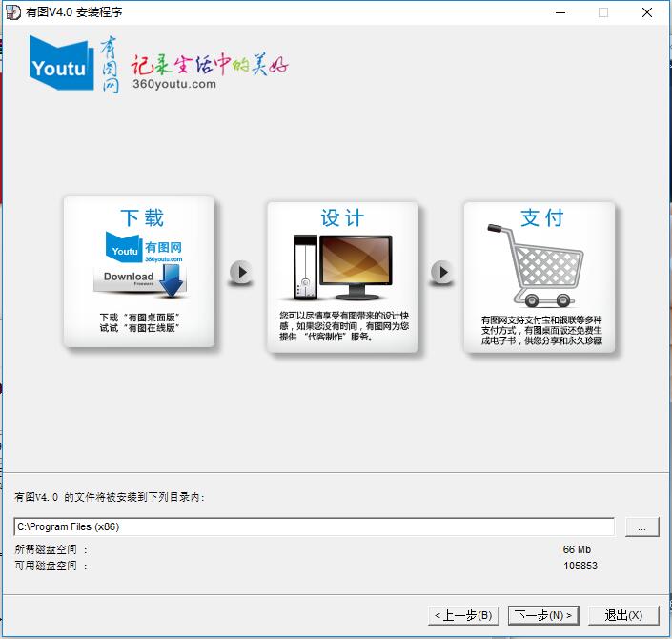This screenshot has height=639, width=672.
Task: Click installer icon in title bar
Action: (12, 12)
